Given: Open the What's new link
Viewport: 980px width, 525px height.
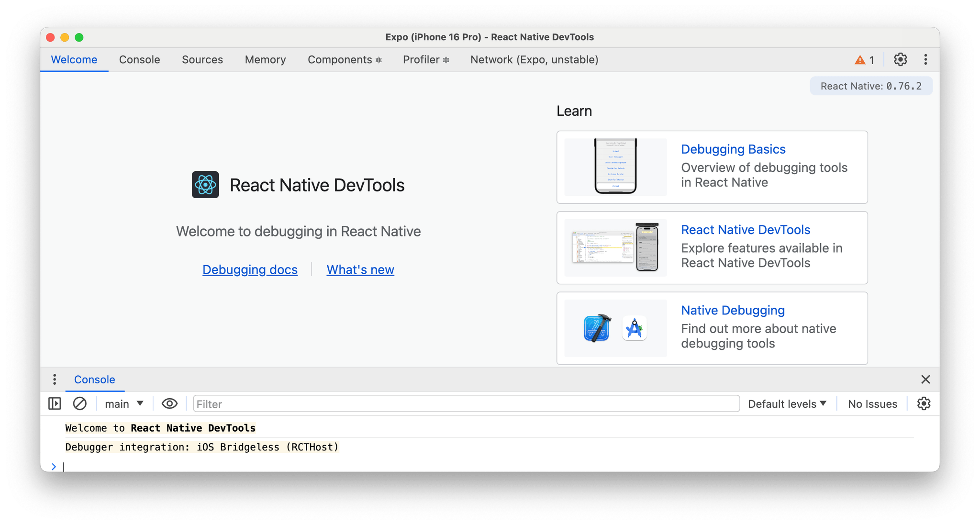Looking at the screenshot, I should [x=360, y=269].
